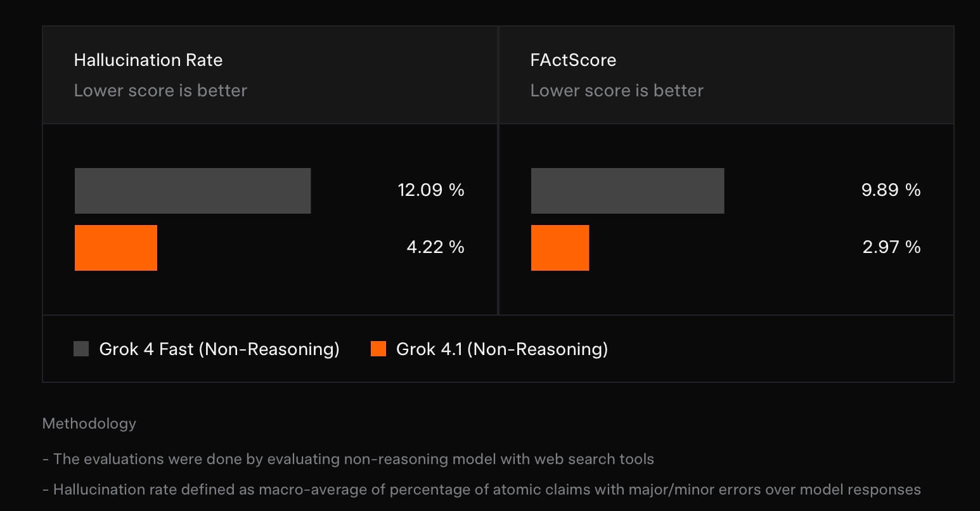Click the orange Grok 4.1 legend swatch
Screen dimensions: 980x511
coord(378,349)
